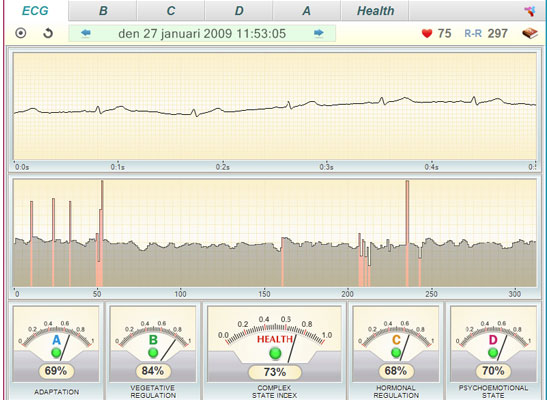550x400 pixels.
Task: Switch to the C tab
Action: click(x=171, y=11)
